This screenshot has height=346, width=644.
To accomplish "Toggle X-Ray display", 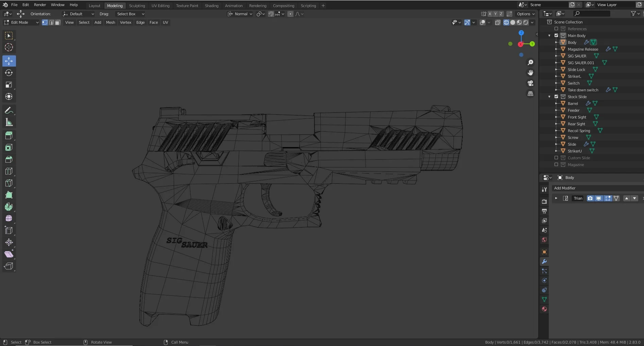I will [x=497, y=22].
